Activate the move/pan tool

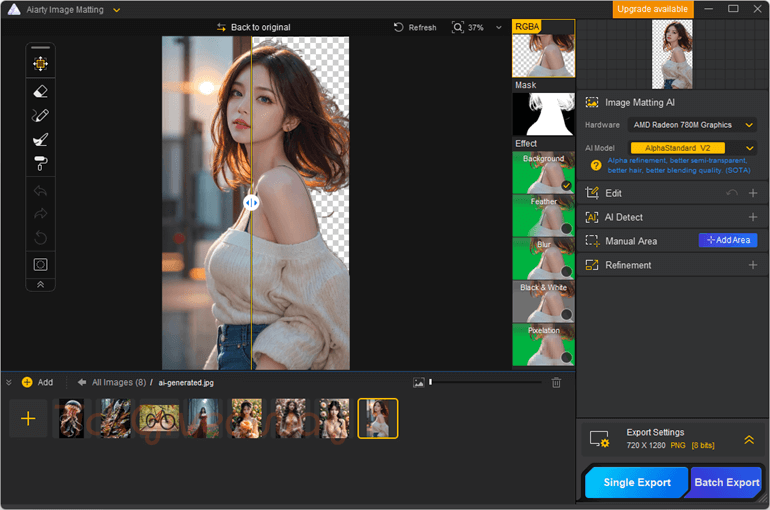(x=40, y=63)
